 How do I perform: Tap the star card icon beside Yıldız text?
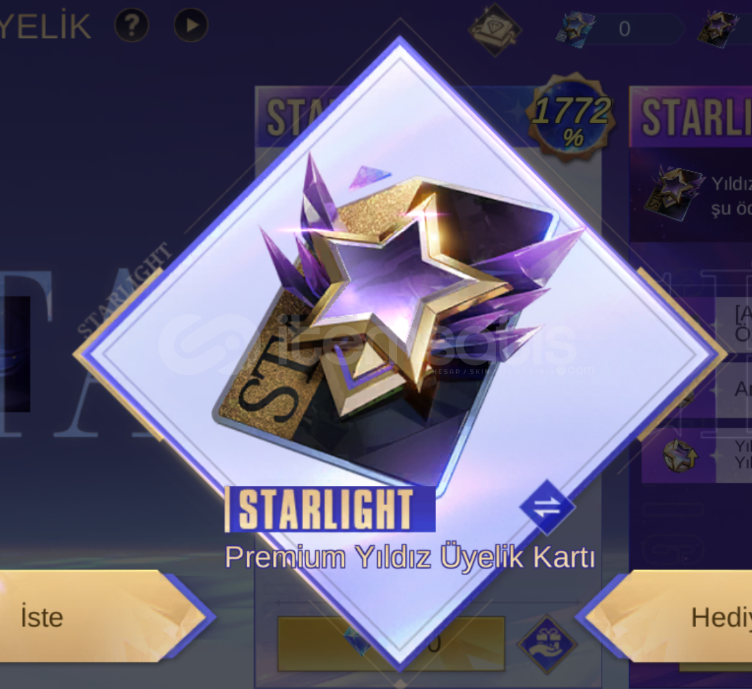tap(675, 194)
